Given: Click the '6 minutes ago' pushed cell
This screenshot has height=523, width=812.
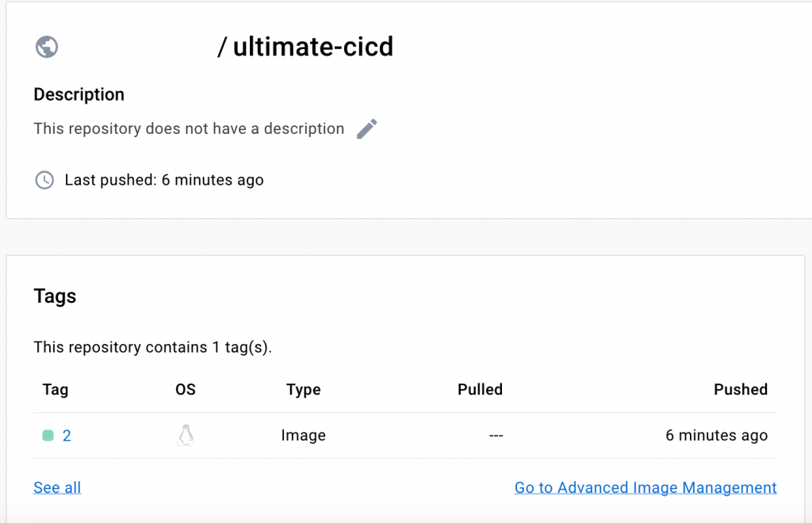Looking at the screenshot, I should (716, 435).
